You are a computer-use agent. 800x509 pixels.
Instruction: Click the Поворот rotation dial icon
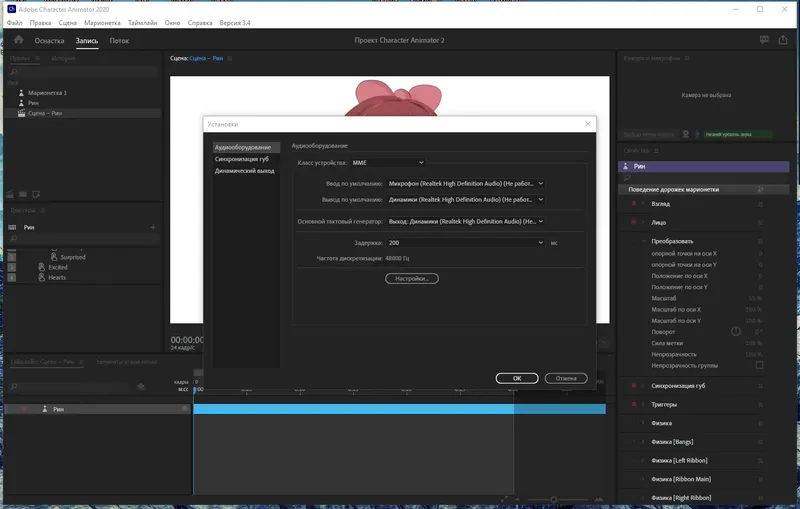coord(736,332)
